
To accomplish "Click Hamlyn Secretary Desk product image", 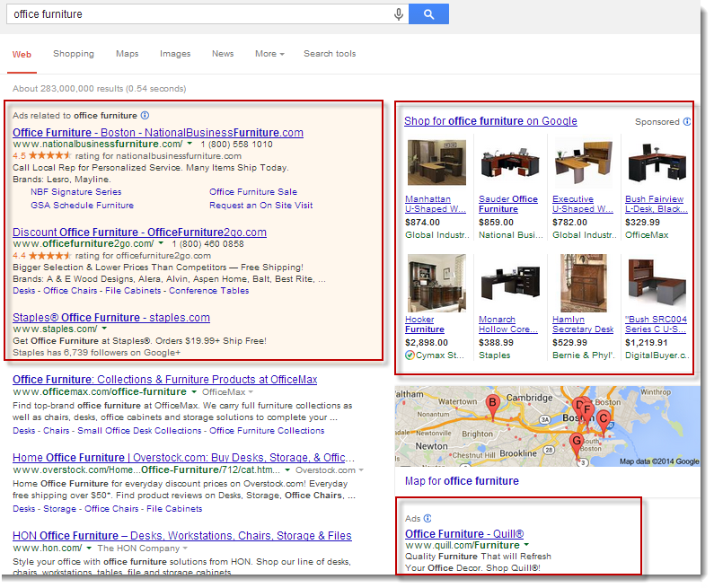I will (x=583, y=283).
